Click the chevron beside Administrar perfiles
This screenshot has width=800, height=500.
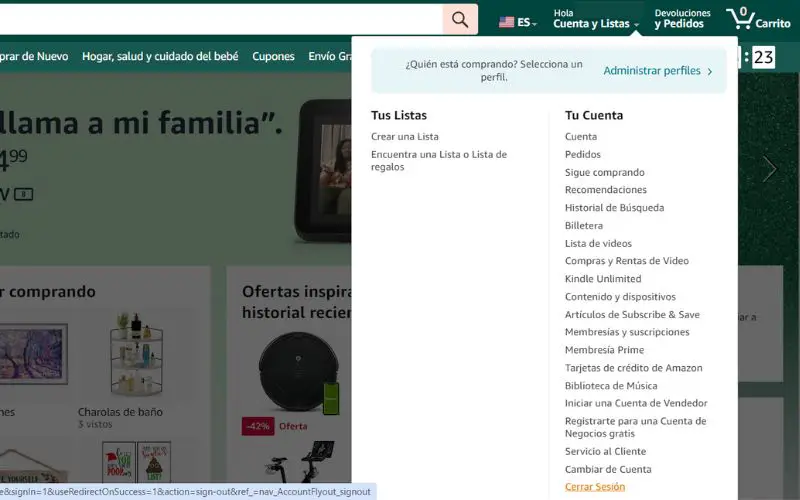coord(709,72)
